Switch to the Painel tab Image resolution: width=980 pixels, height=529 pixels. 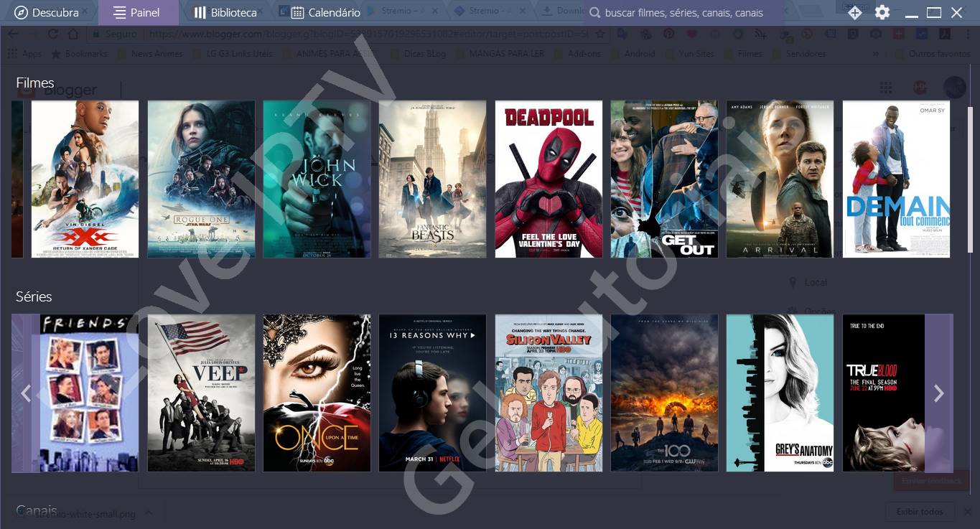[x=138, y=12]
